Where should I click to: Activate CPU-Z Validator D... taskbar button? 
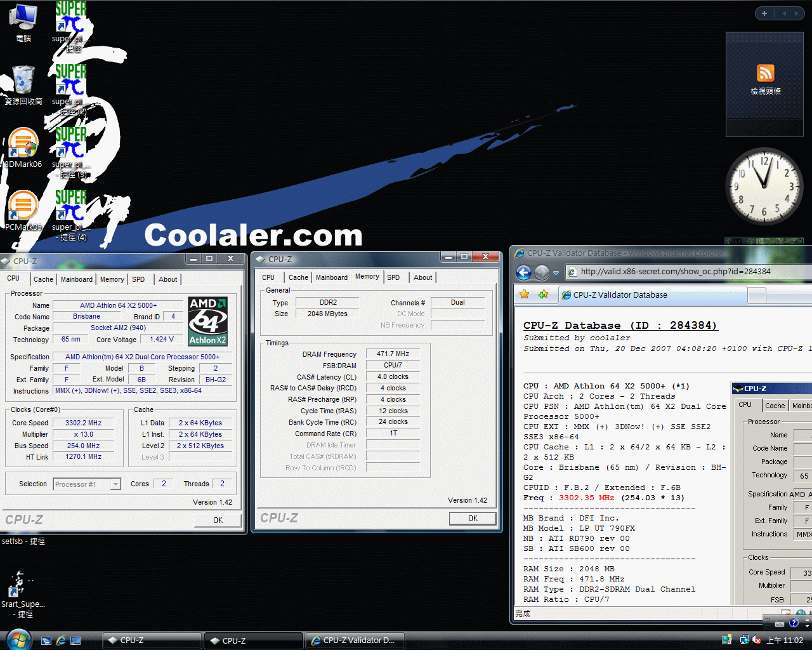coord(355,640)
